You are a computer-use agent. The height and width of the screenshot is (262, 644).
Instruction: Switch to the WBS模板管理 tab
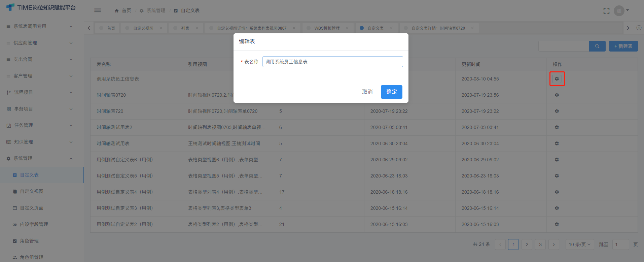pos(326,28)
